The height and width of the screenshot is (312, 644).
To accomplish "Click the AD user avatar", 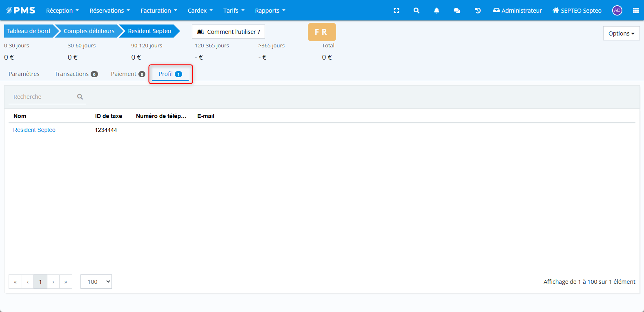I will point(617,11).
